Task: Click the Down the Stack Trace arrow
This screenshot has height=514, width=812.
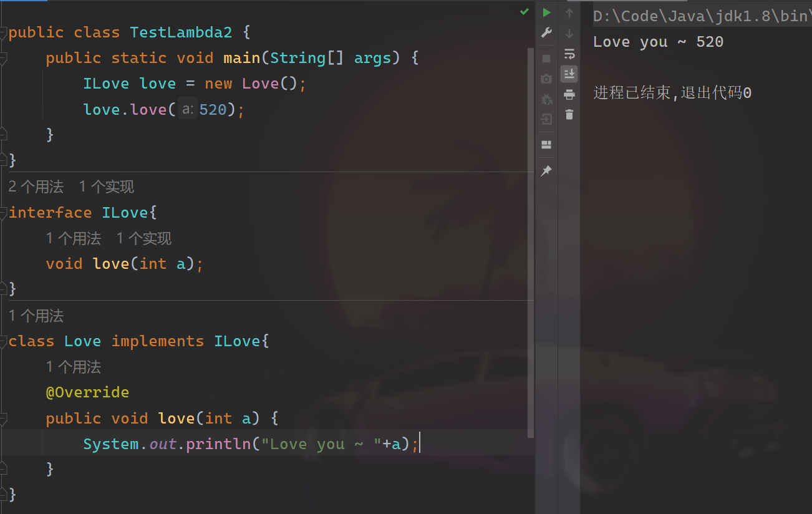Action: [x=569, y=33]
